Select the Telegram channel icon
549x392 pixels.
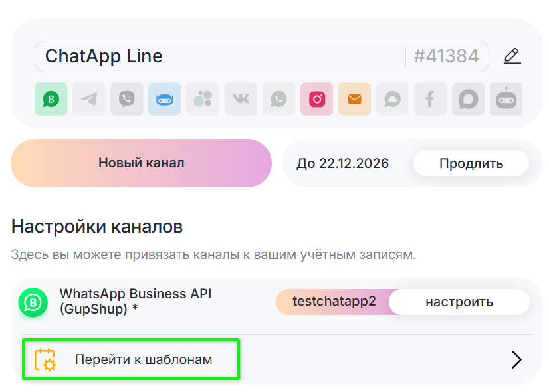tap(89, 100)
